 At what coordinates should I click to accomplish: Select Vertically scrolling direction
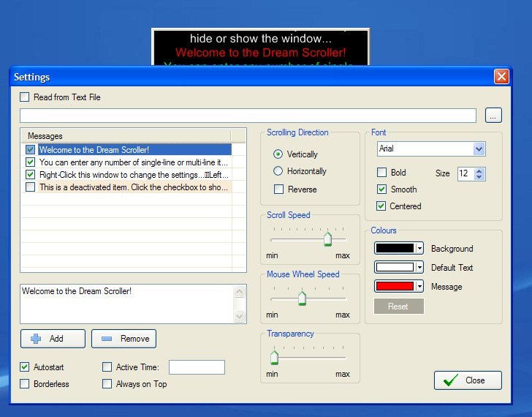pyautogui.click(x=278, y=154)
